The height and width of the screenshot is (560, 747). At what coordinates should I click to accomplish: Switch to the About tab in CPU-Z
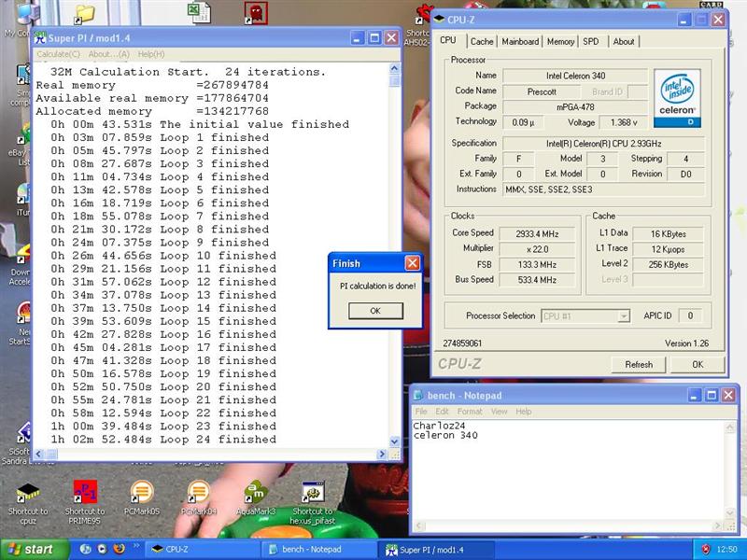click(x=623, y=41)
